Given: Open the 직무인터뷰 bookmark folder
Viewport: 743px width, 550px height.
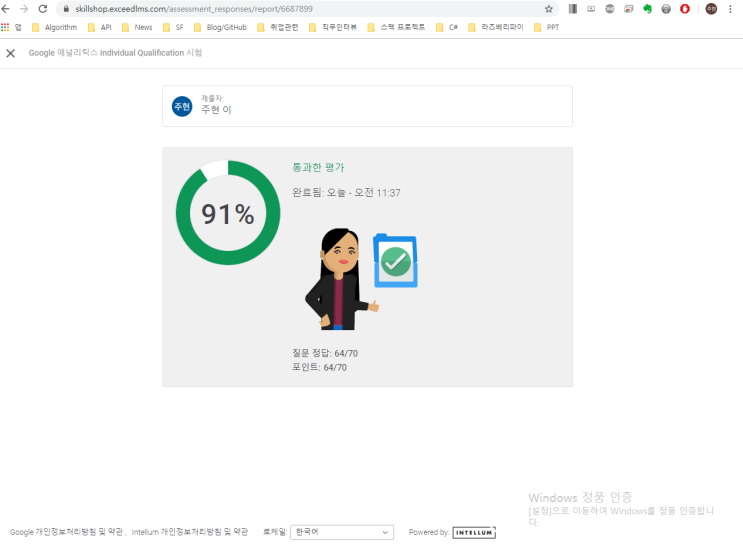Looking at the screenshot, I should pyautogui.click(x=333, y=27).
